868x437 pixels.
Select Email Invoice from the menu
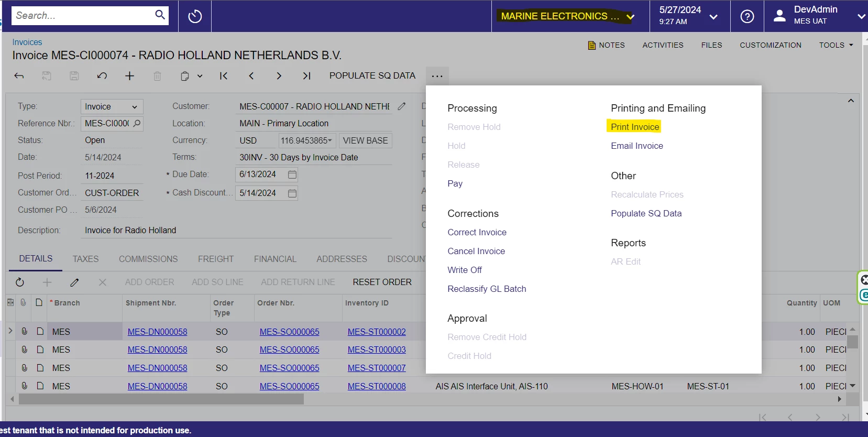pyautogui.click(x=637, y=146)
